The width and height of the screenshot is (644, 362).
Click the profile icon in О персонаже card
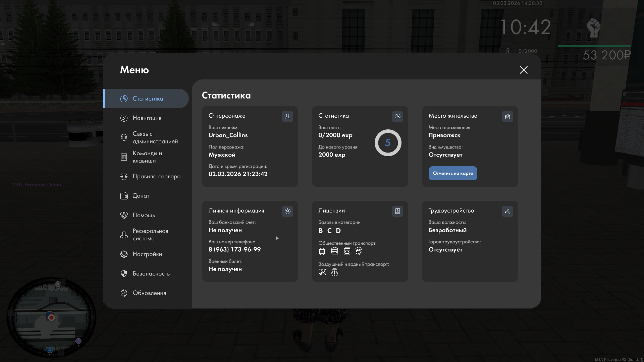[287, 116]
